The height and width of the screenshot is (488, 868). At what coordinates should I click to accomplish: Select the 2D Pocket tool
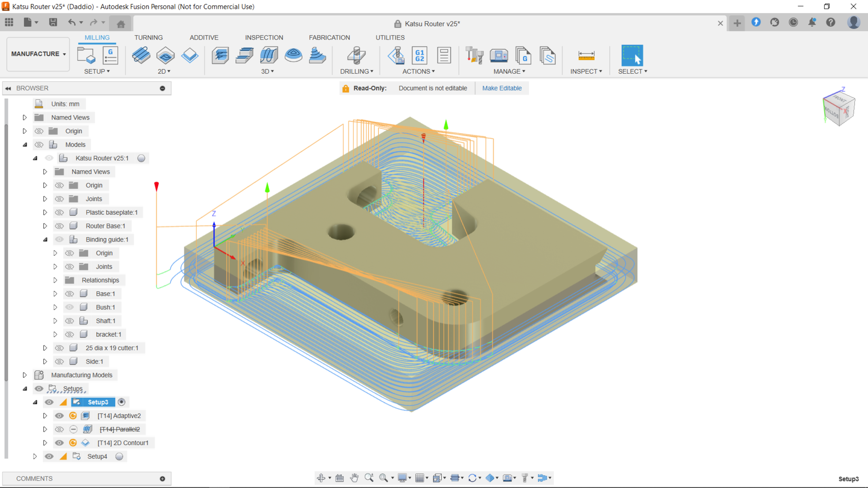coord(165,55)
